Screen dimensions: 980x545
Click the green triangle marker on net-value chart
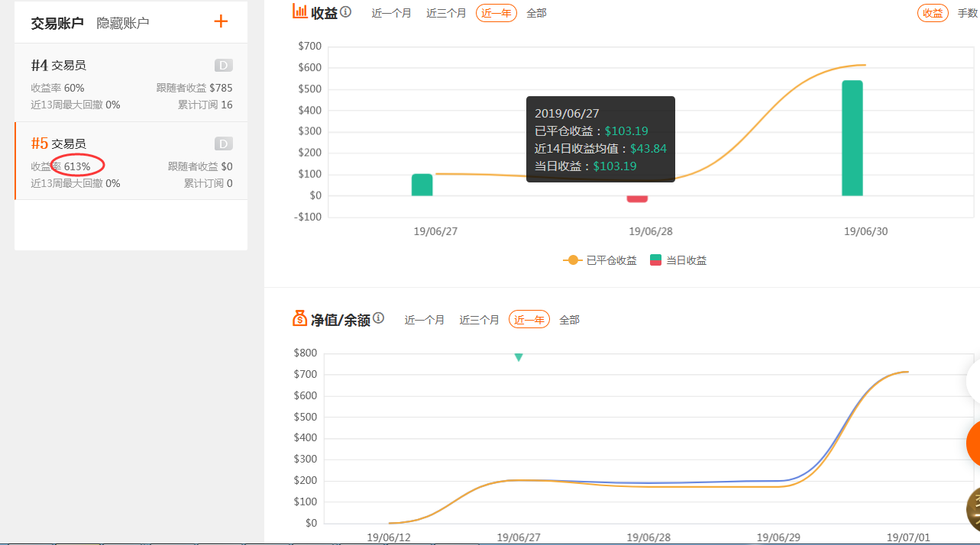click(x=519, y=357)
